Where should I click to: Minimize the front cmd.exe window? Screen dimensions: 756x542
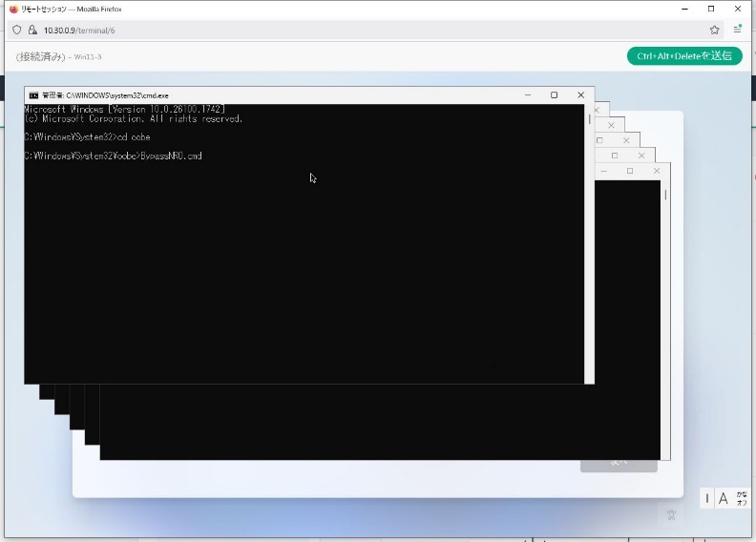click(528, 95)
